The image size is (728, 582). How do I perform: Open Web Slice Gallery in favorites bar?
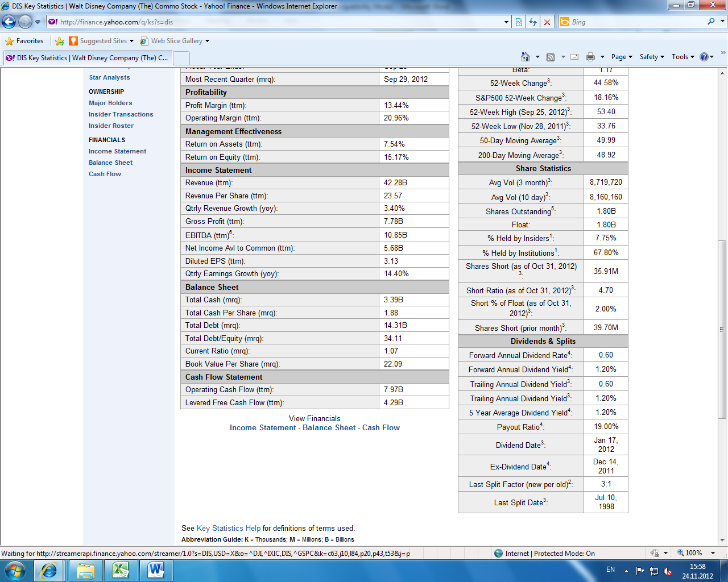tap(175, 41)
